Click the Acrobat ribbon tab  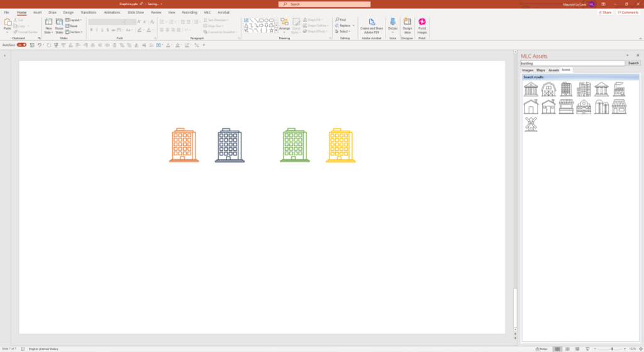(x=223, y=13)
